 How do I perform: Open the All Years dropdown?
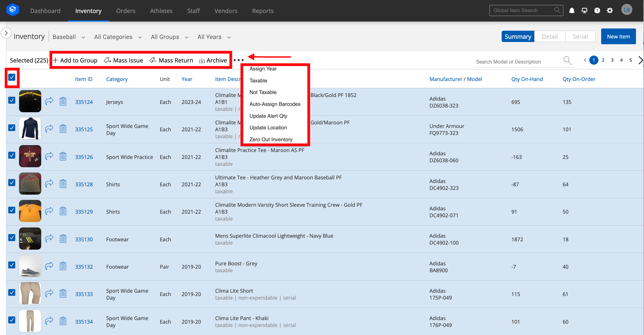(x=214, y=37)
